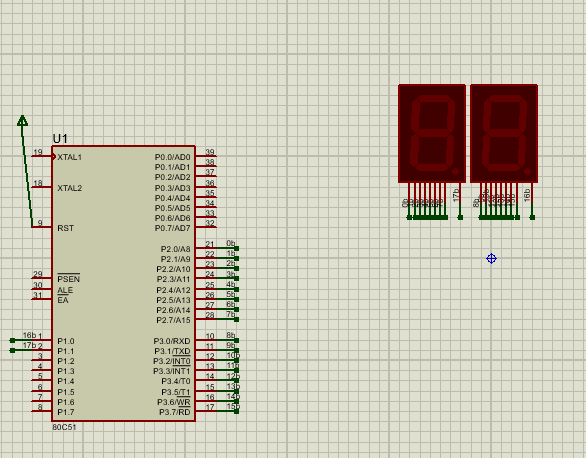Screen dimensions: 586x458
Task: Select the 17b label under left display
Action: point(456,196)
